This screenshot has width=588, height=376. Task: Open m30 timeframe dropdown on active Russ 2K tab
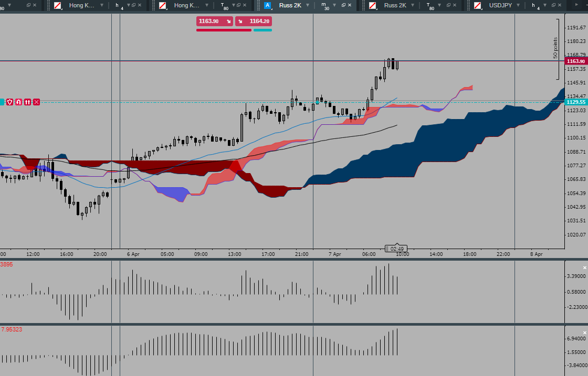coord(334,5)
